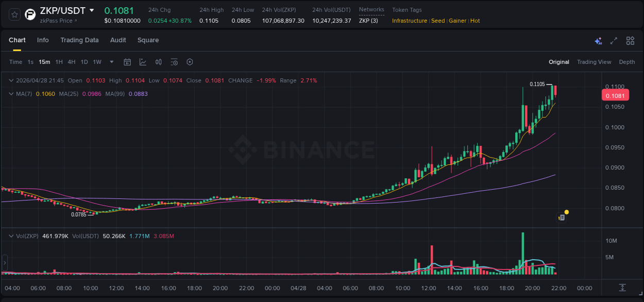Click the 0.1105 high price marker
644x302 pixels.
click(x=537, y=84)
